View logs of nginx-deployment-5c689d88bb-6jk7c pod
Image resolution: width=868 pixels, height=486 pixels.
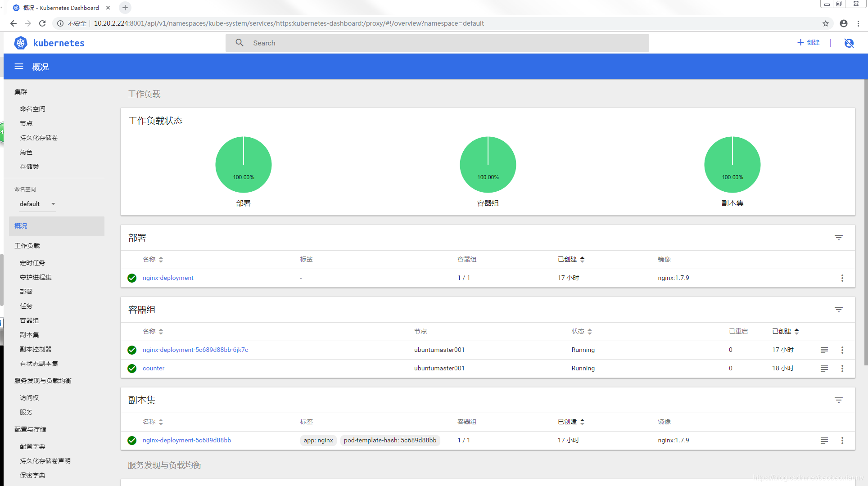(824, 350)
